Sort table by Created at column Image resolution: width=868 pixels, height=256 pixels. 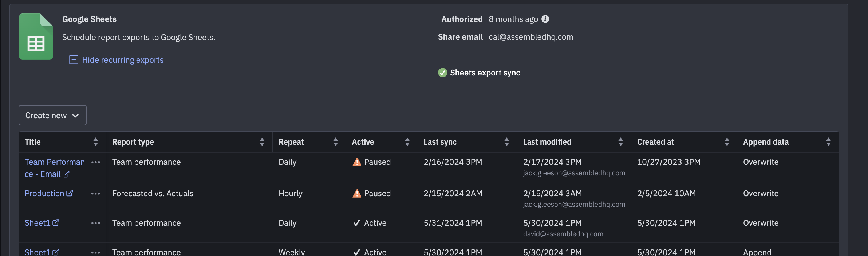point(727,142)
